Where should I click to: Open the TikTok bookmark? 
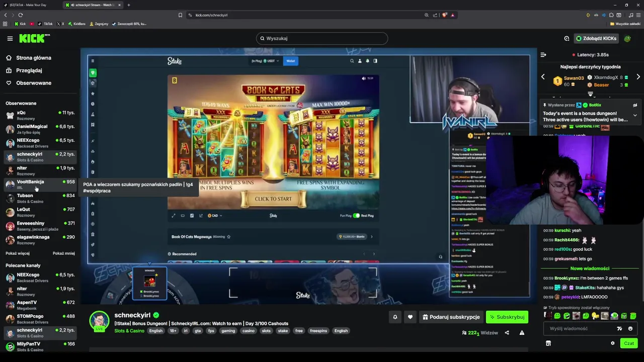pyautogui.click(x=45, y=24)
